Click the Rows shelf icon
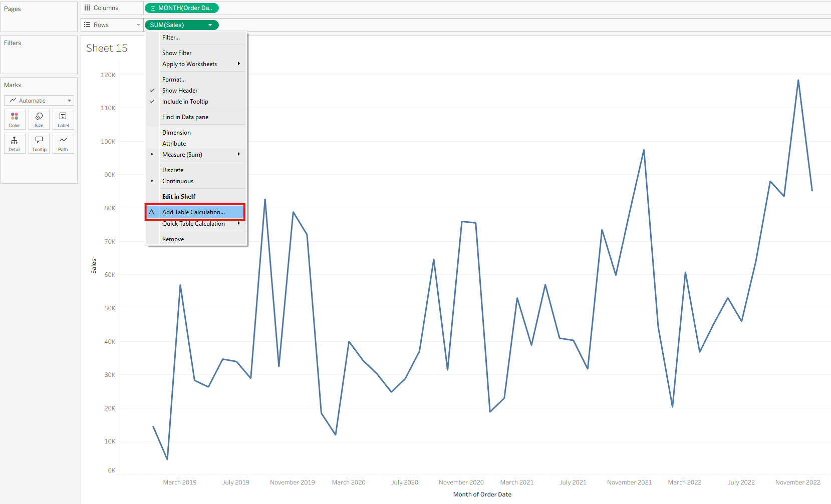Viewport: 831px width, 504px height. point(87,25)
